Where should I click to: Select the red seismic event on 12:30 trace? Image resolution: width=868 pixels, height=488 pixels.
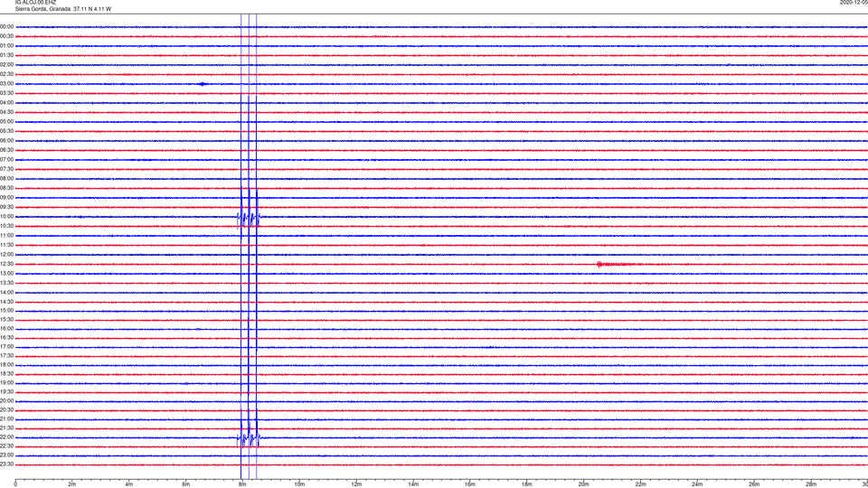618,265
